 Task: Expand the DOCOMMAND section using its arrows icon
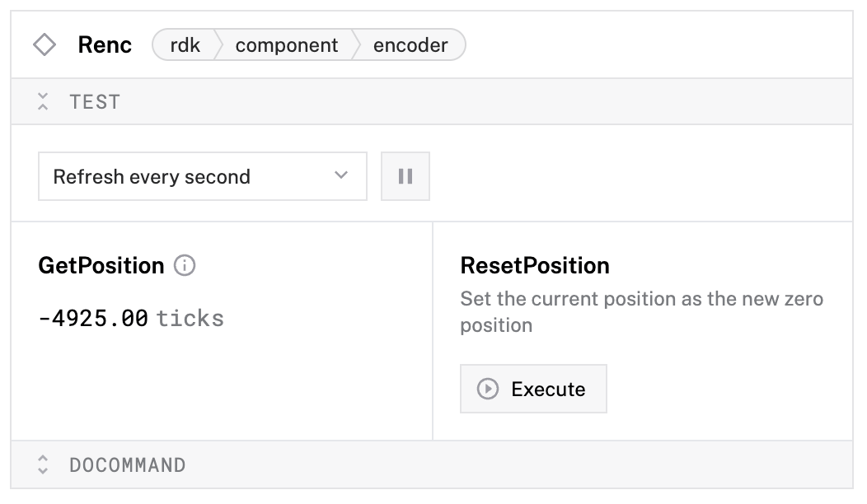(x=44, y=465)
